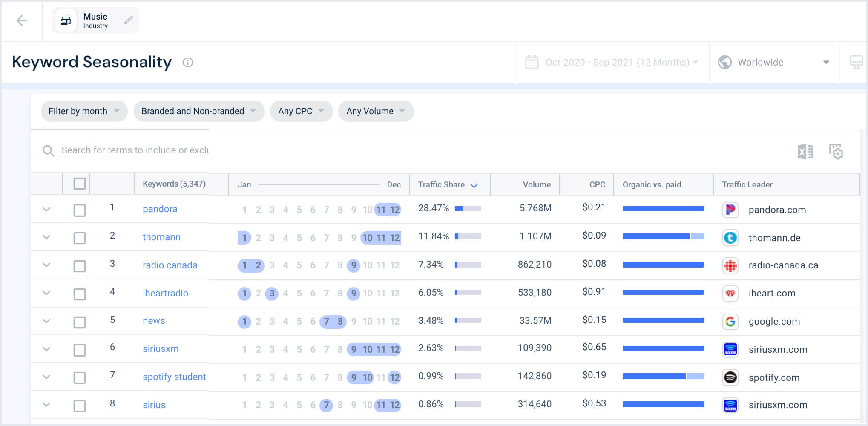Click the desktop device icon
Image resolution: width=868 pixels, height=426 pixels.
click(856, 62)
